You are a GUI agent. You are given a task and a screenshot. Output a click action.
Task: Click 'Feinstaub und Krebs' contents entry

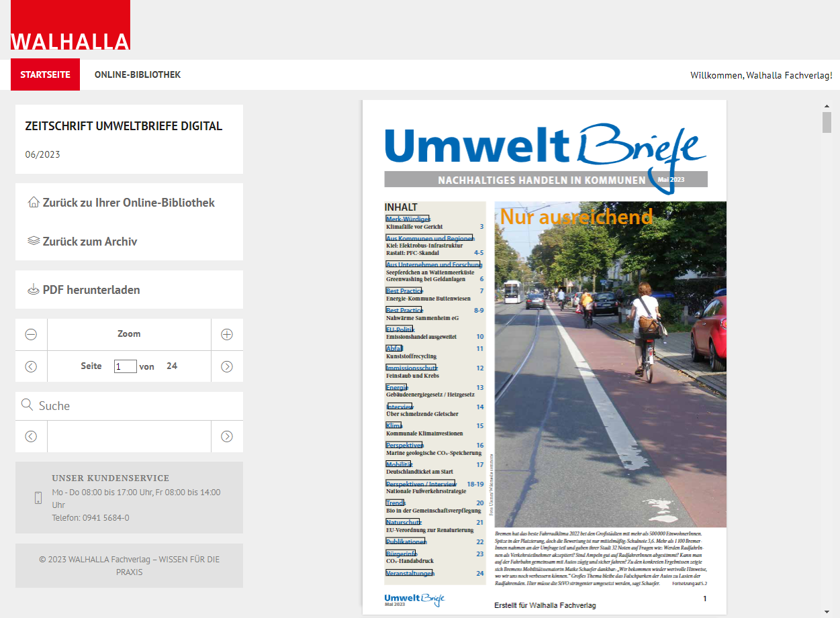click(x=412, y=376)
